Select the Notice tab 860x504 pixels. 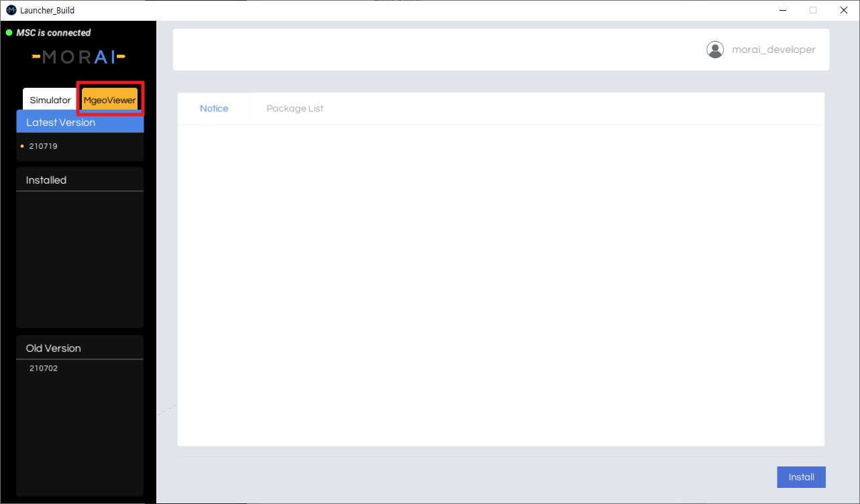[214, 109]
